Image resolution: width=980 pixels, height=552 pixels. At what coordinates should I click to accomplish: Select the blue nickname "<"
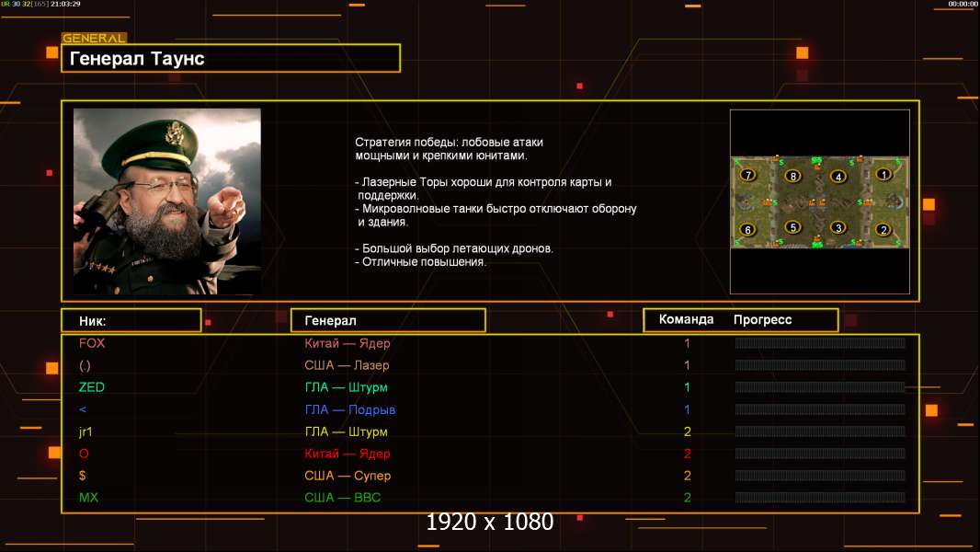pos(83,409)
